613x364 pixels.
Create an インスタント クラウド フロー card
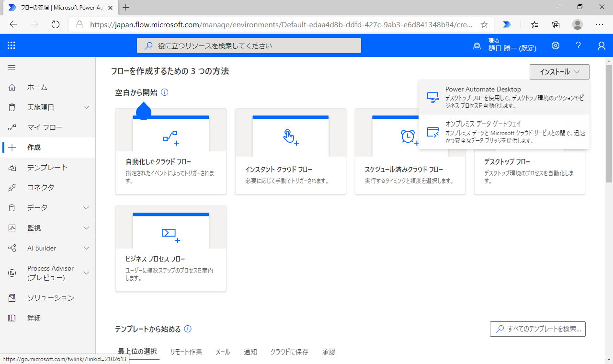pos(290,151)
